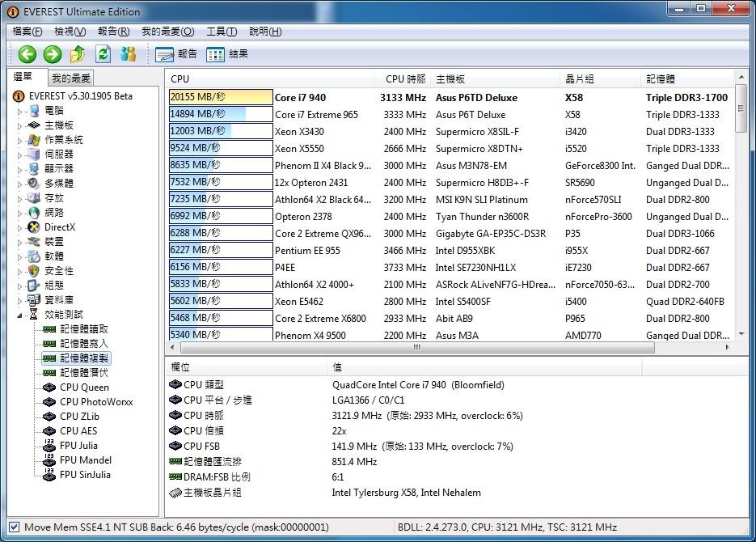Click the results list scroll-up arrow
The height and width of the screenshot is (542, 756).
pos(741,77)
